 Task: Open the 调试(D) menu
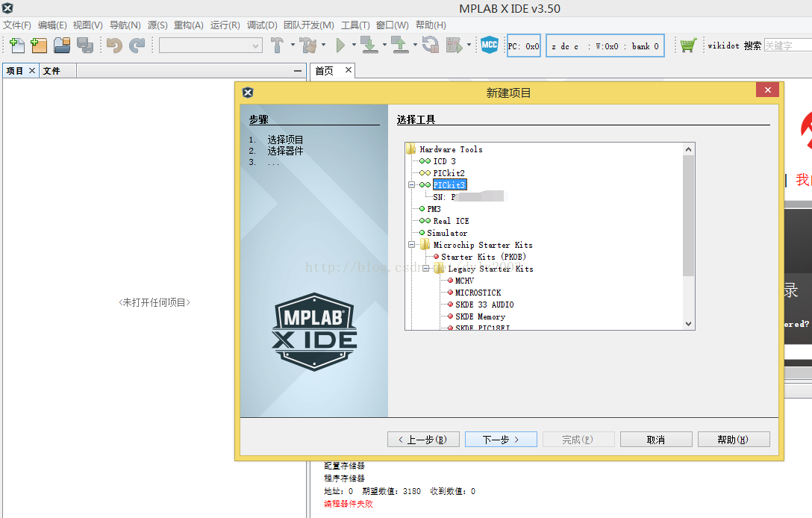(262, 25)
